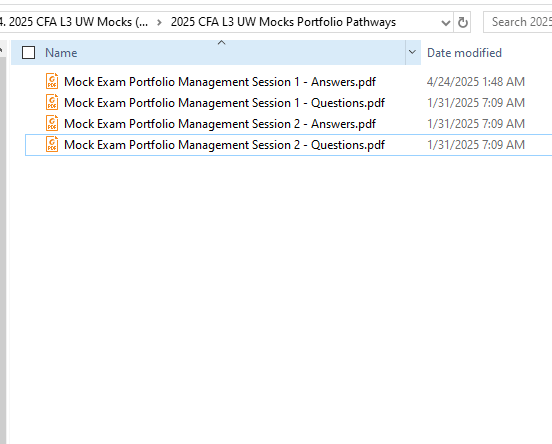Expand the address bar history dropdown
The height and width of the screenshot is (444, 552).
tap(446, 23)
